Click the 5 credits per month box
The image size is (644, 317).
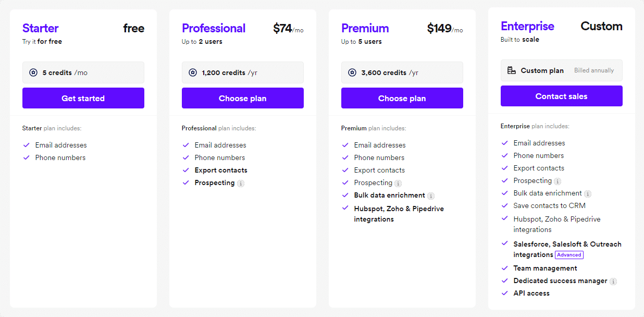coord(83,72)
